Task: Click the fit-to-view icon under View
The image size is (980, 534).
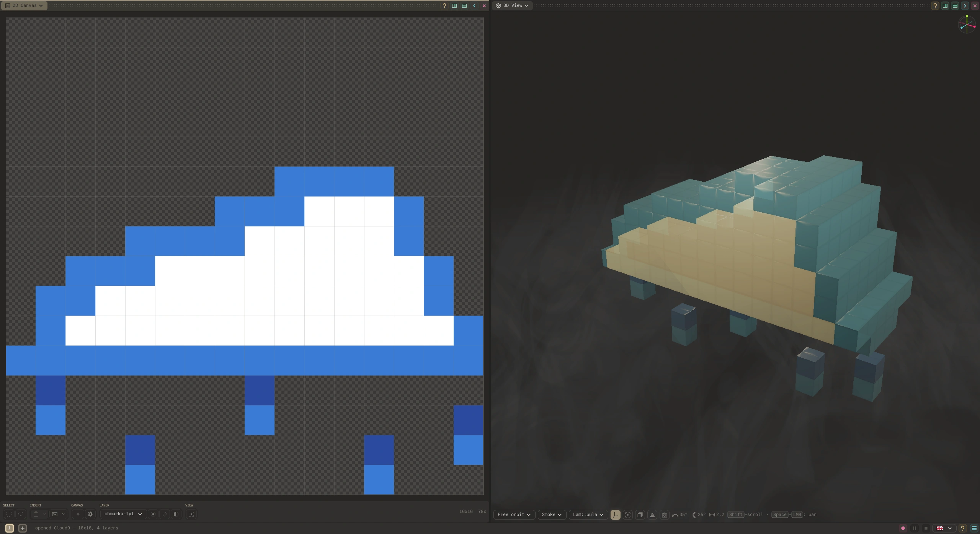Action: pyautogui.click(x=191, y=514)
